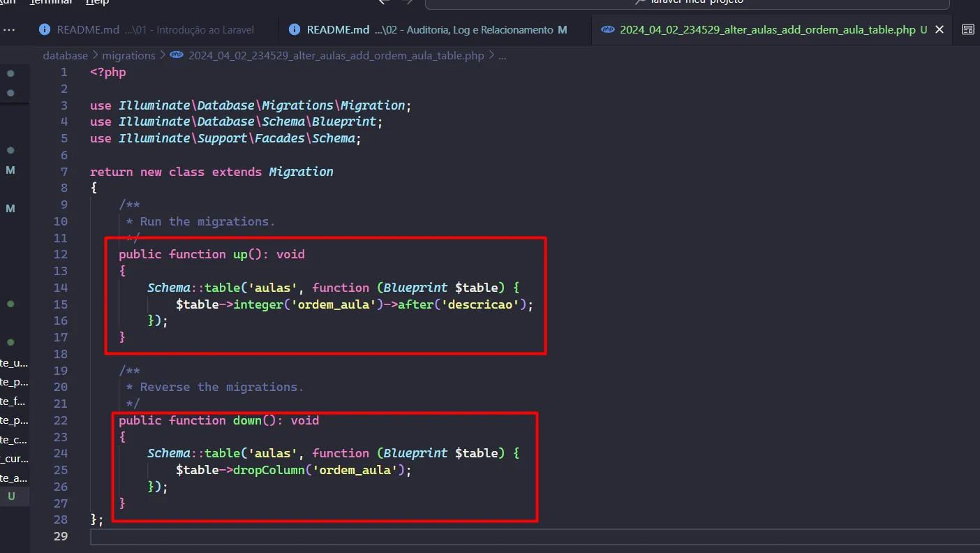Expand the database breadcrumb segment

point(65,55)
